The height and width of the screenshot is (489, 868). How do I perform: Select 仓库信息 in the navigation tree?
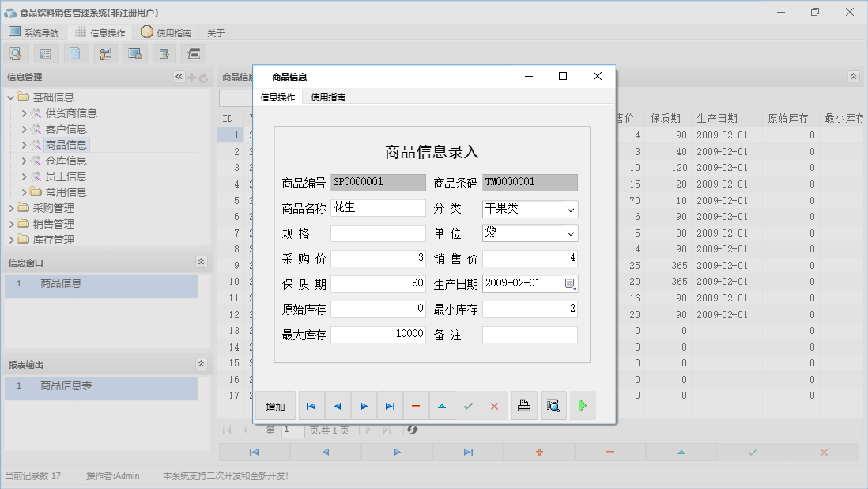(x=67, y=160)
